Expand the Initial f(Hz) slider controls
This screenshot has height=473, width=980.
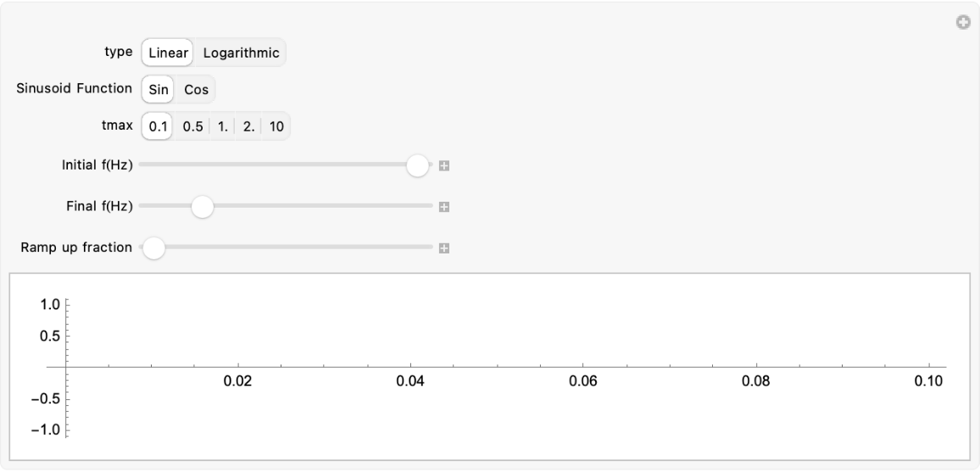tap(443, 166)
